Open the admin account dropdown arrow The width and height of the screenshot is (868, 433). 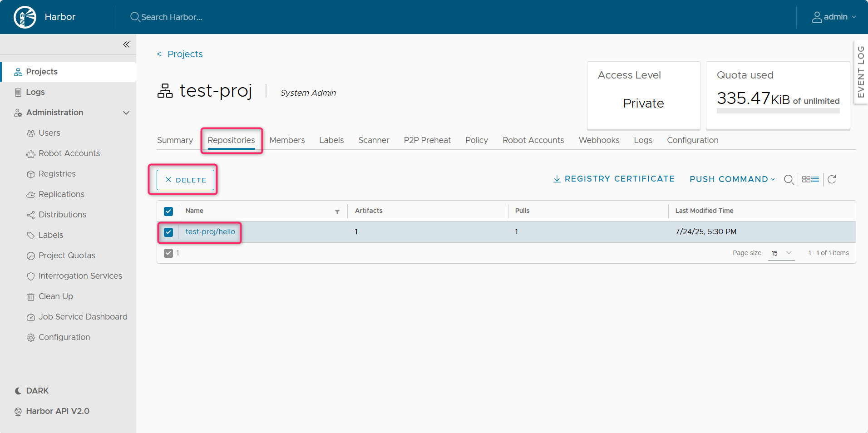854,17
